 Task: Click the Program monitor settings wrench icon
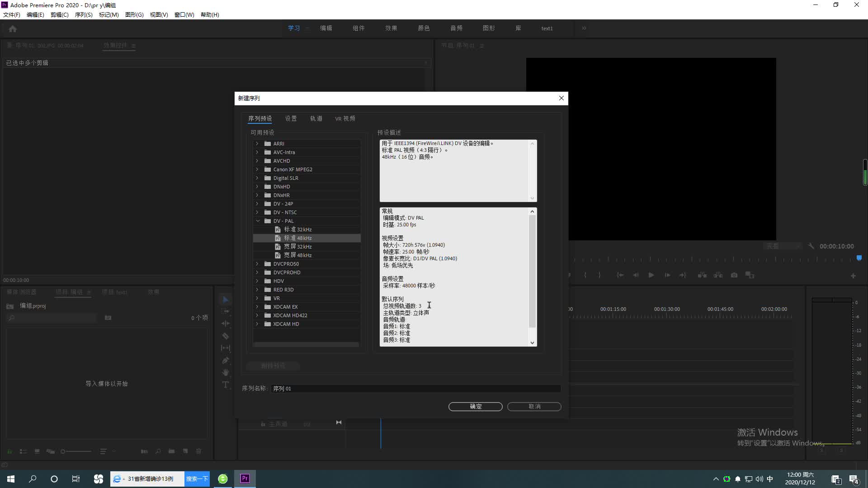(x=811, y=246)
